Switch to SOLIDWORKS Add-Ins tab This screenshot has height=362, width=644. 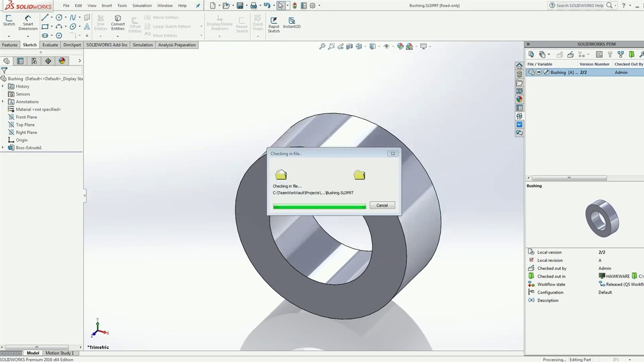coord(107,45)
